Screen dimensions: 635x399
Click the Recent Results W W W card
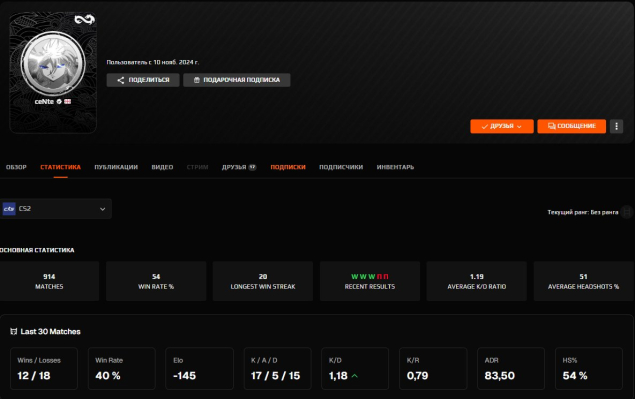tap(370, 281)
